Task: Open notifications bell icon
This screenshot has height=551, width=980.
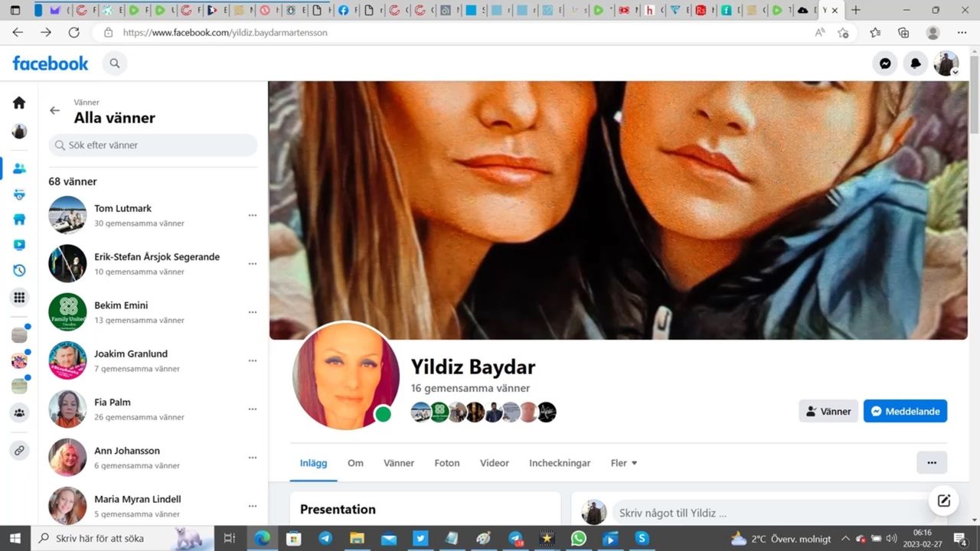Action: pos(916,64)
